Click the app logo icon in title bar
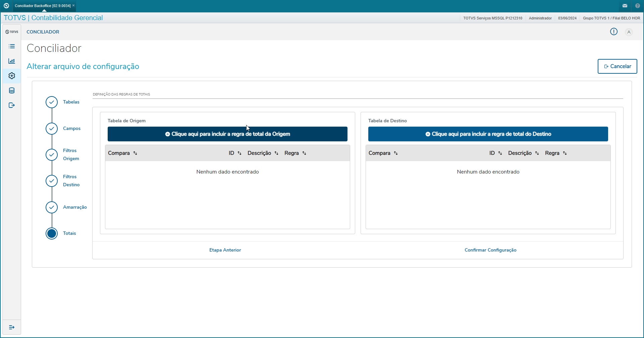The image size is (644, 338). click(x=6, y=6)
